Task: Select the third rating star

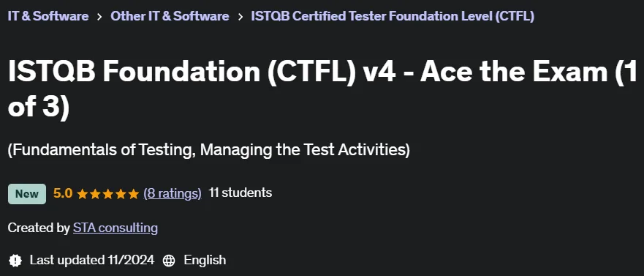Action: click(x=108, y=194)
